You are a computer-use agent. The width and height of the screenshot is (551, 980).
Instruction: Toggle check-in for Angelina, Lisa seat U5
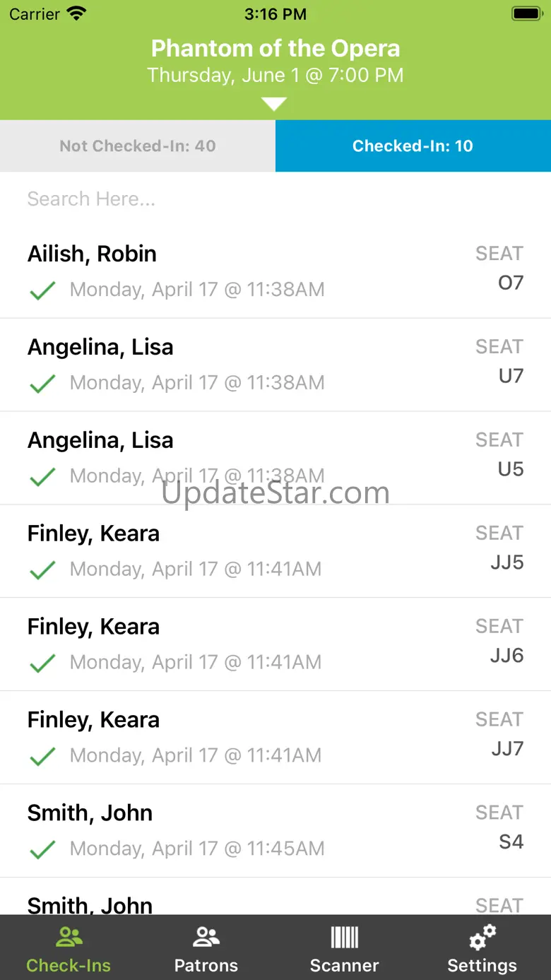coord(42,477)
